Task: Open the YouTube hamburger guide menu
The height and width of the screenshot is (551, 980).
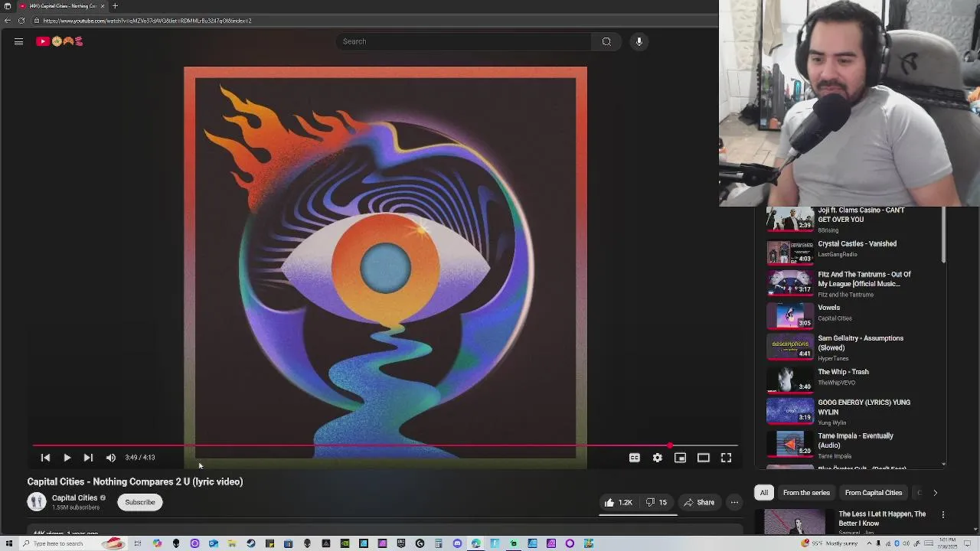Action: 18,41
